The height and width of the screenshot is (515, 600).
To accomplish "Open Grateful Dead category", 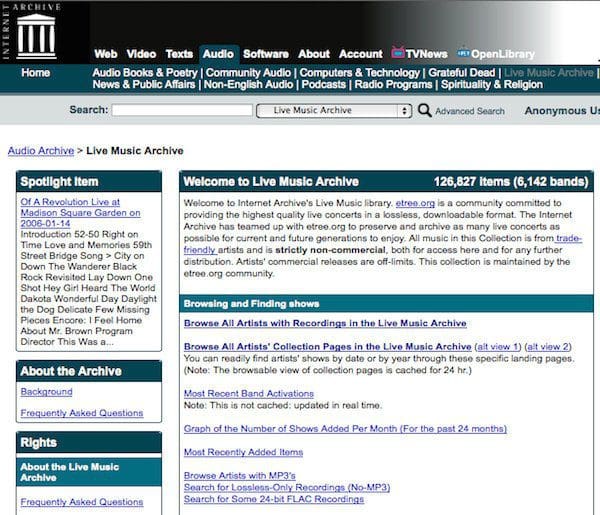I will click(x=462, y=73).
